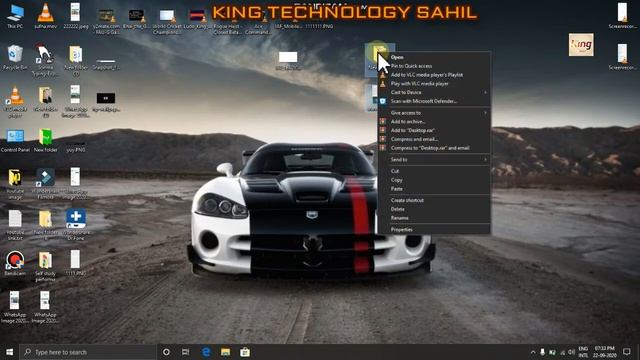Select the 222222.jpeg file on desktop
Viewport: 640px width, 360px height.
click(x=76, y=16)
